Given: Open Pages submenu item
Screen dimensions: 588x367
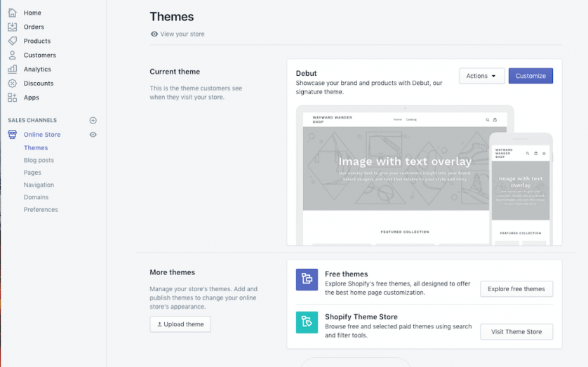Looking at the screenshot, I should 32,173.
